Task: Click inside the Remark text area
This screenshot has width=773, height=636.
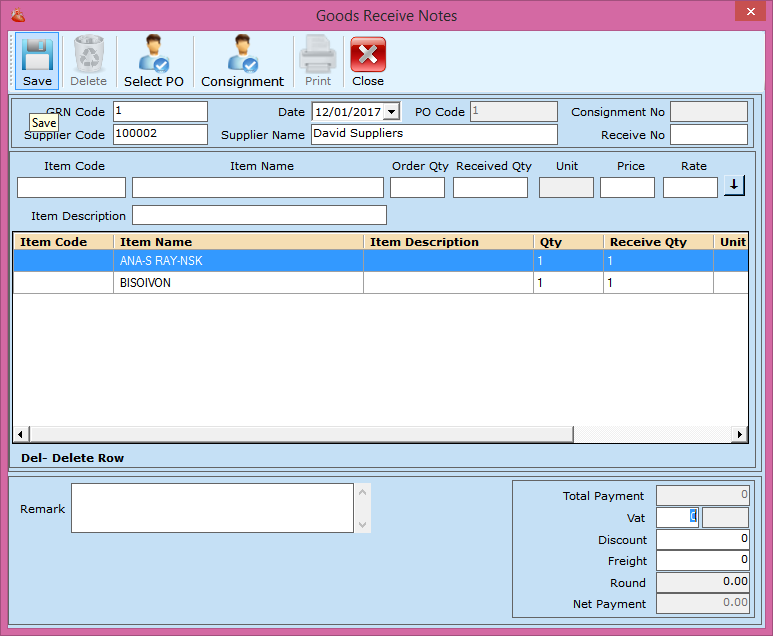Action: click(x=212, y=508)
